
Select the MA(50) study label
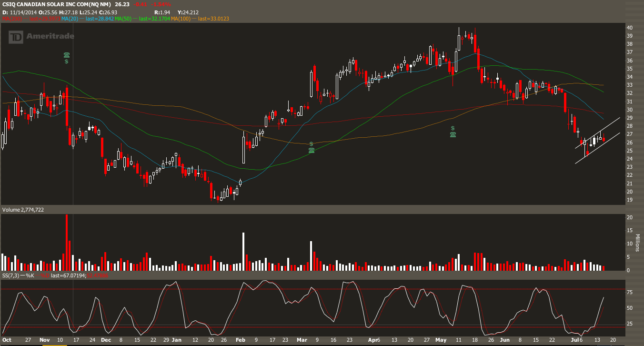point(122,19)
